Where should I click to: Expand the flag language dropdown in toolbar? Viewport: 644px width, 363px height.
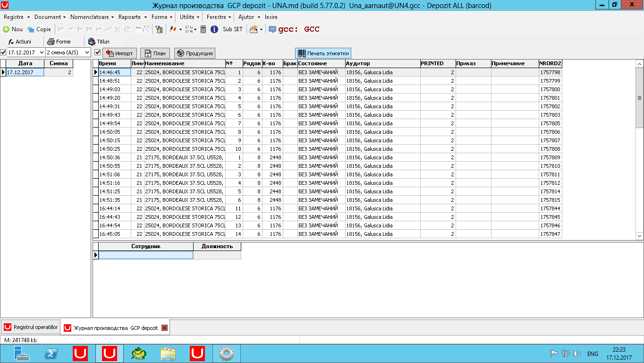[180, 29]
